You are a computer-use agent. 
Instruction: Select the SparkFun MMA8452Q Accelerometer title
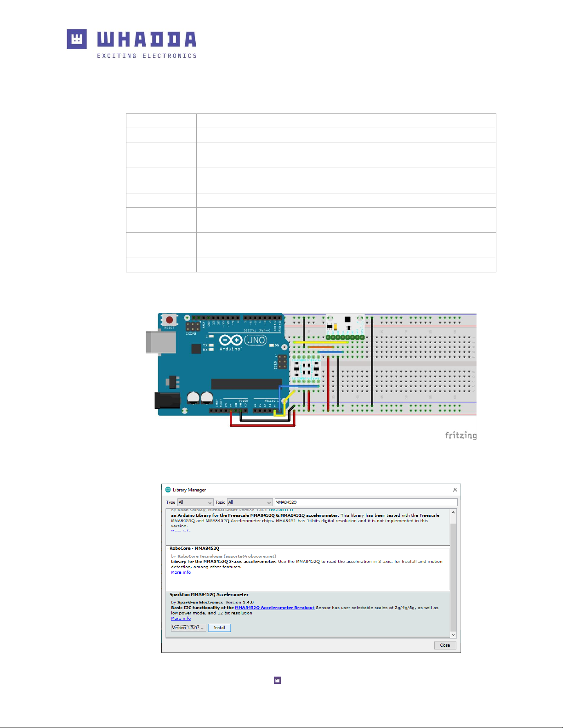(209, 595)
